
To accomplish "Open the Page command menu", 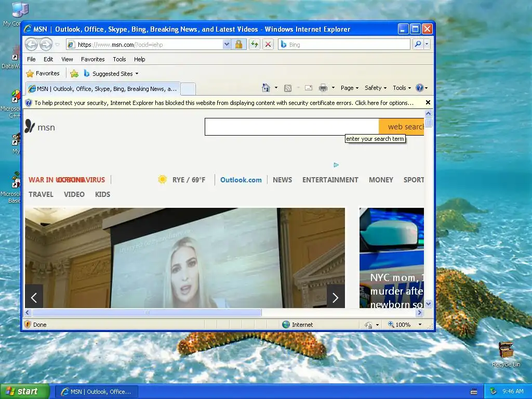I will [350, 88].
